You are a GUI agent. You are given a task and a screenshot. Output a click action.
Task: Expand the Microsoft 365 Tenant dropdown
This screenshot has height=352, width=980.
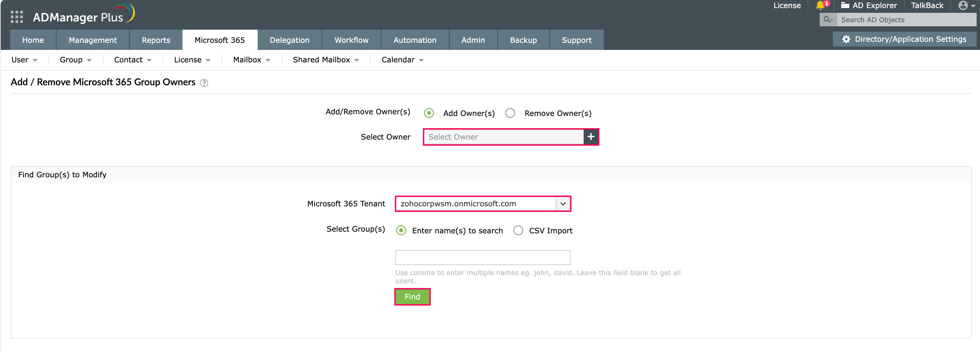[x=563, y=204]
